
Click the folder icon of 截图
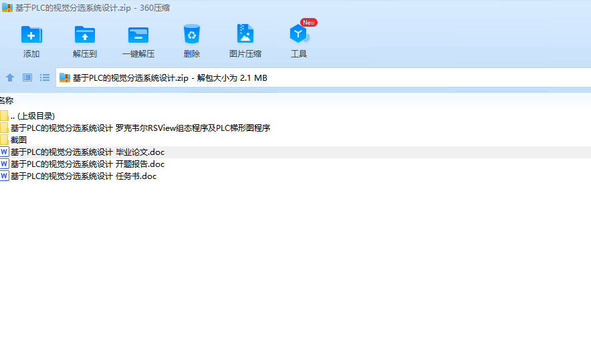4,140
